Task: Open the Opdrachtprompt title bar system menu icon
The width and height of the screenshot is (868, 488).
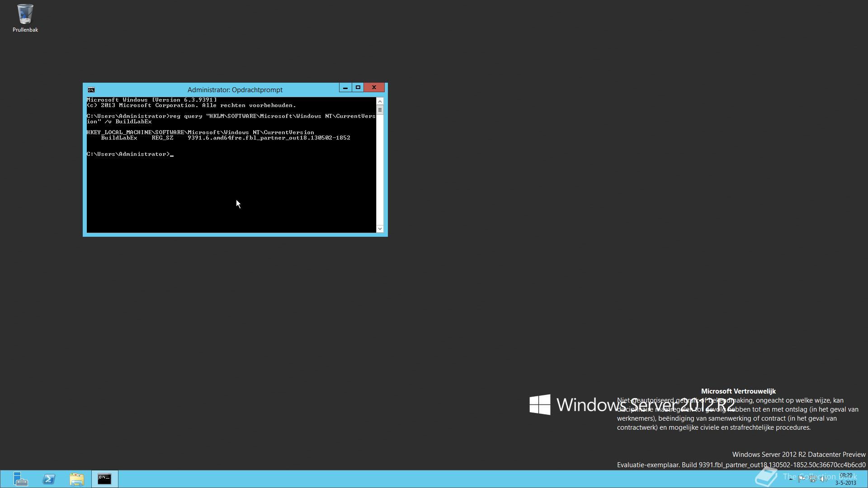Action: tap(91, 90)
